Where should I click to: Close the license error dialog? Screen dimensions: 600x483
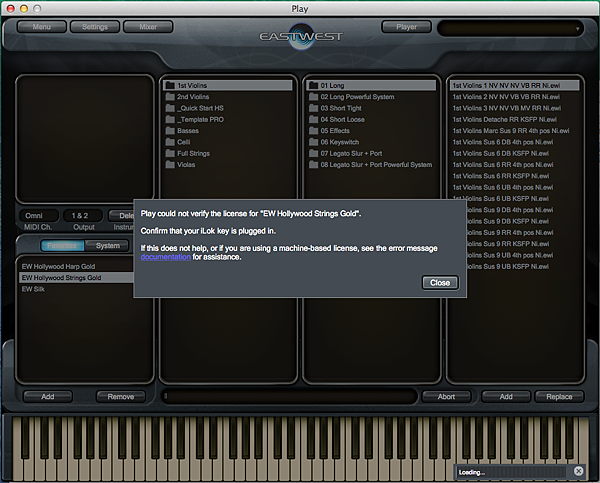[x=440, y=283]
